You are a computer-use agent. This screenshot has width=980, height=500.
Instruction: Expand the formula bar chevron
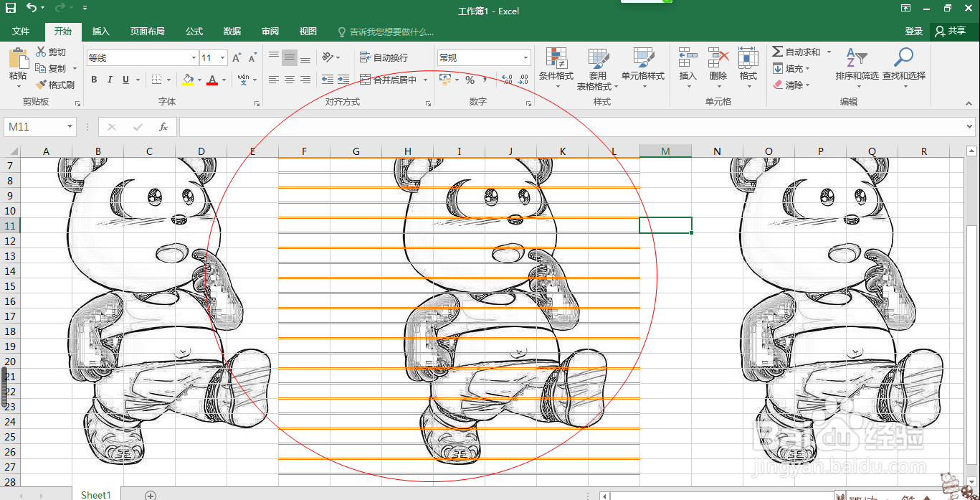[970, 126]
